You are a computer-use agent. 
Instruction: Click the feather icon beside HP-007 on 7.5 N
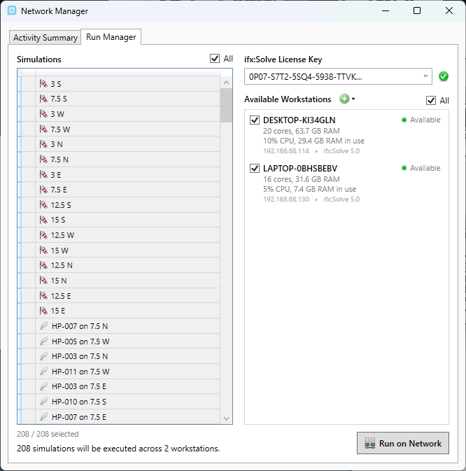[x=44, y=326]
